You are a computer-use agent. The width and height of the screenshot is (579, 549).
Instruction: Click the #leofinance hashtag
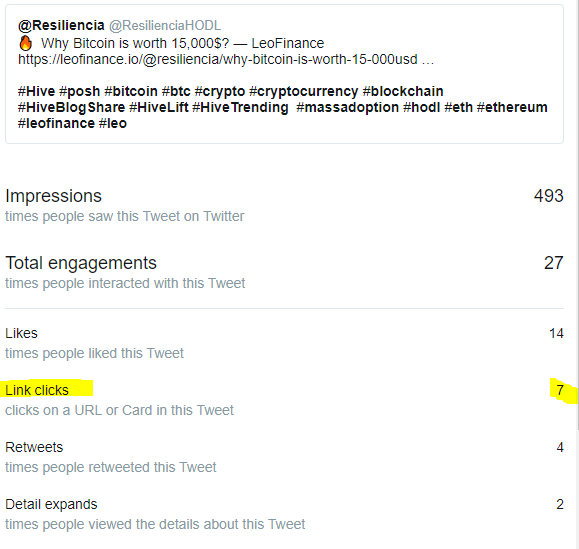click(x=56, y=123)
